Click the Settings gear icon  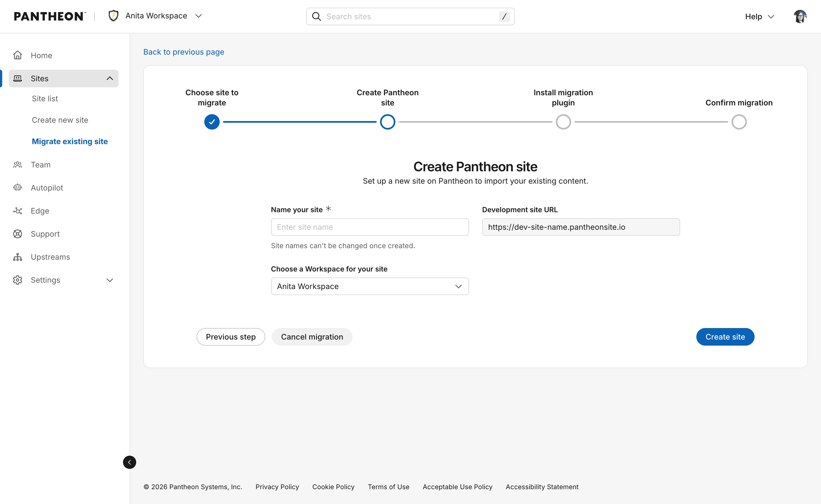tap(18, 280)
